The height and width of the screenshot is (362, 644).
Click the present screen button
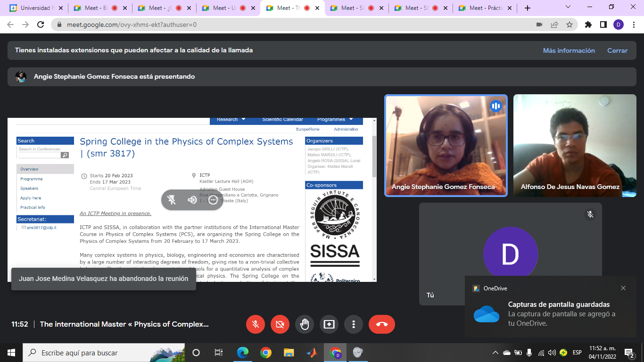click(x=329, y=324)
